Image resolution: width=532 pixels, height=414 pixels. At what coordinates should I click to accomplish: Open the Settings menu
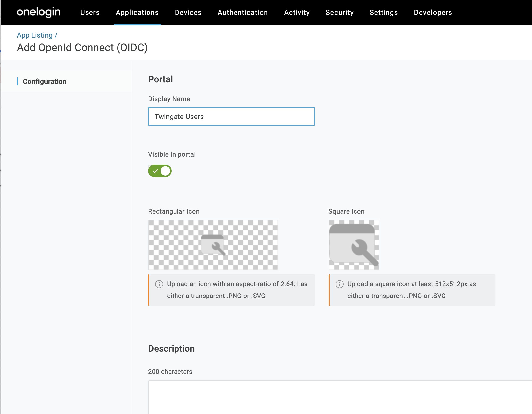pyautogui.click(x=384, y=12)
